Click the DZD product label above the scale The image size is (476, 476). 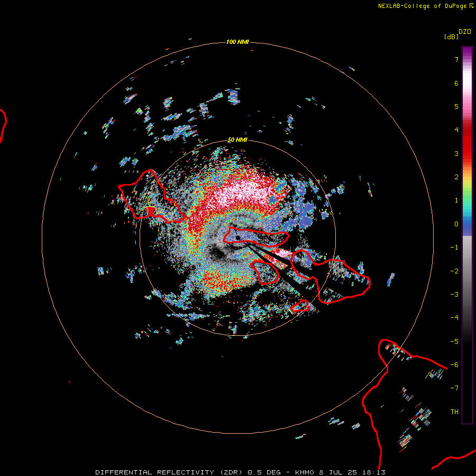click(x=465, y=32)
